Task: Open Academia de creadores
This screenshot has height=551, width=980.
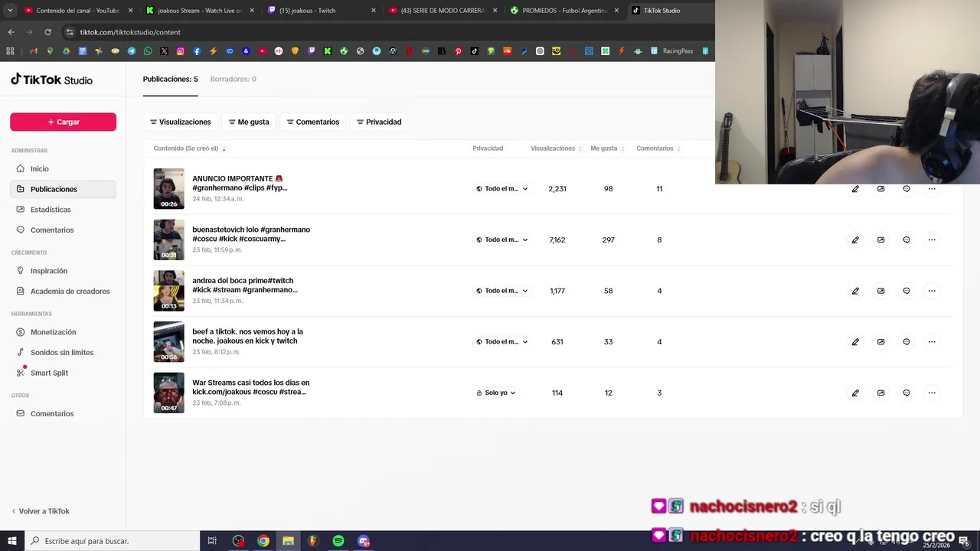Action: 63,291
